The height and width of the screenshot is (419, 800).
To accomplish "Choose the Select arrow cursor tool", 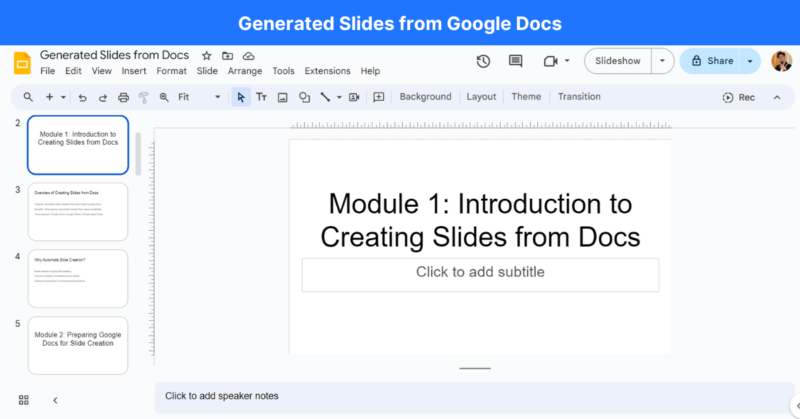I will pos(241,97).
